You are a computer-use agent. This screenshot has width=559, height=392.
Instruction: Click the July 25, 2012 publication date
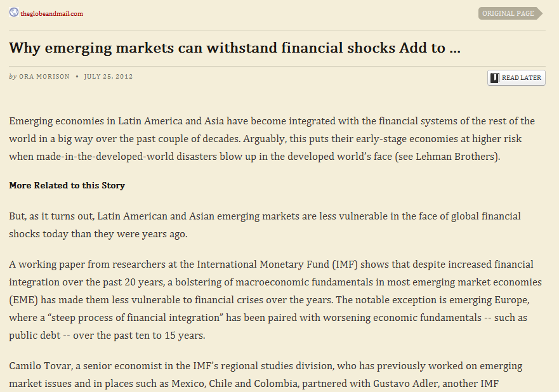tap(109, 77)
